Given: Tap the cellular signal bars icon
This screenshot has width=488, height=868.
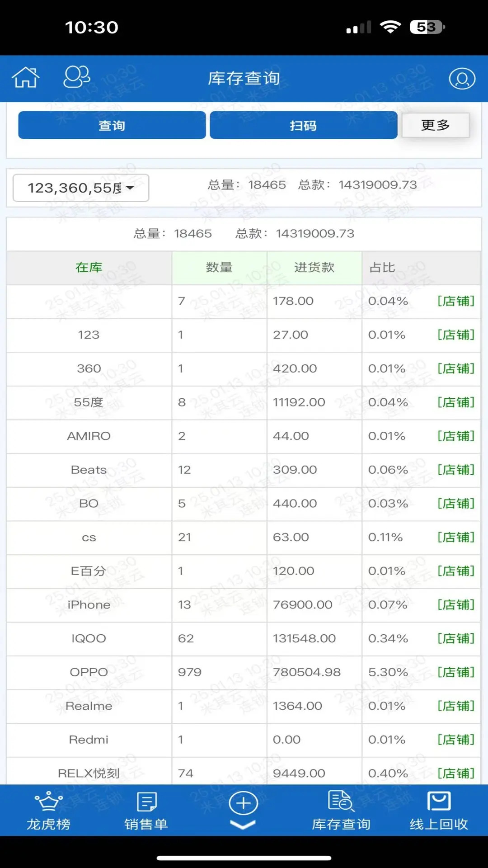Looking at the screenshot, I should pyautogui.click(x=359, y=28).
